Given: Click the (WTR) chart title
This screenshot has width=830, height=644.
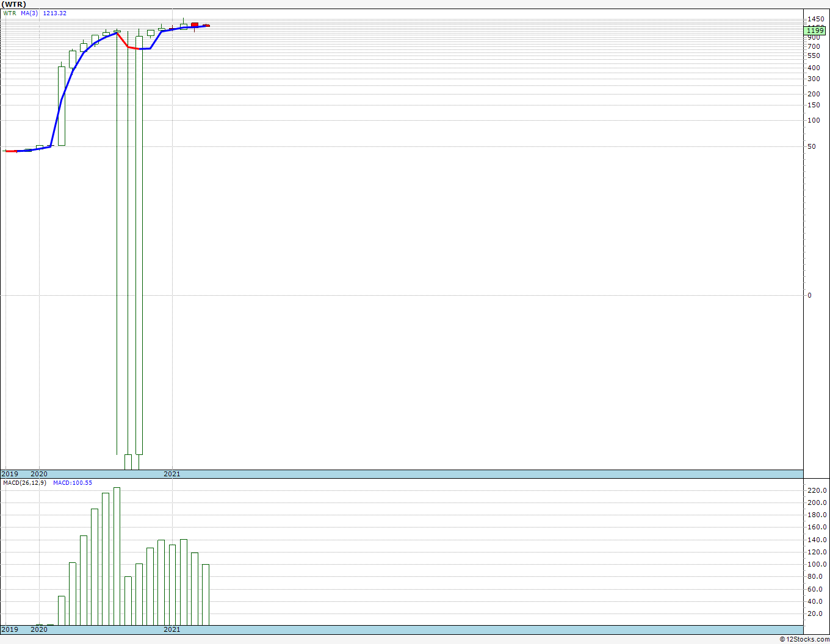Looking at the screenshot, I should 13,4.
